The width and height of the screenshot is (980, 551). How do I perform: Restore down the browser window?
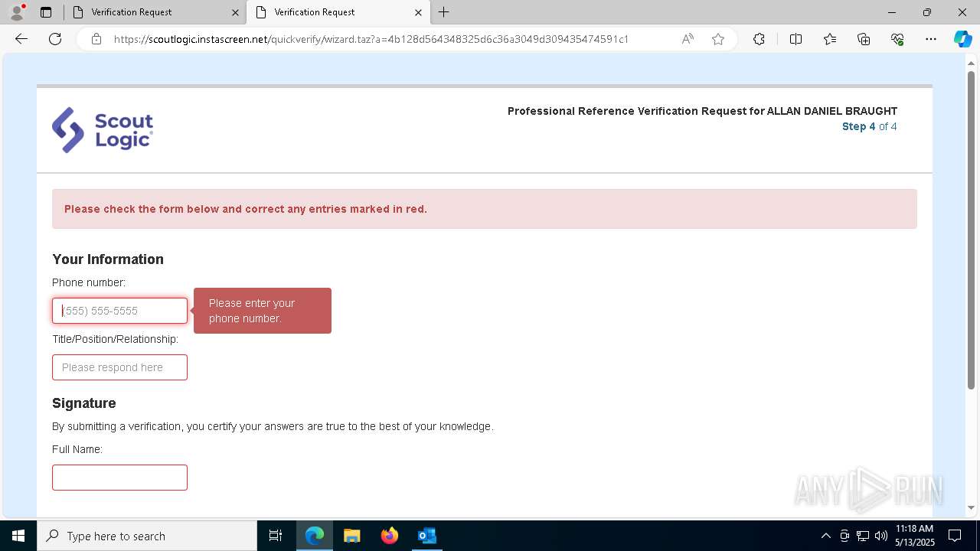(x=927, y=12)
